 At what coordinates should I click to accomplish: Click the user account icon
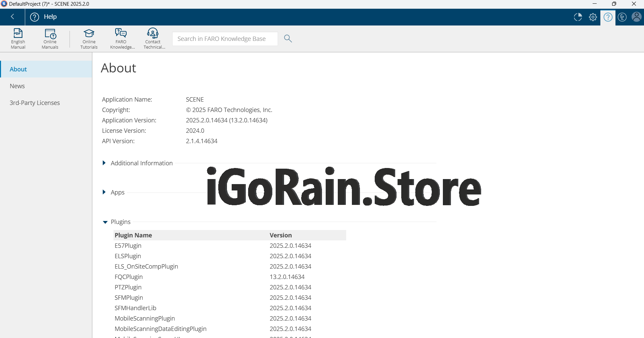coord(636,17)
